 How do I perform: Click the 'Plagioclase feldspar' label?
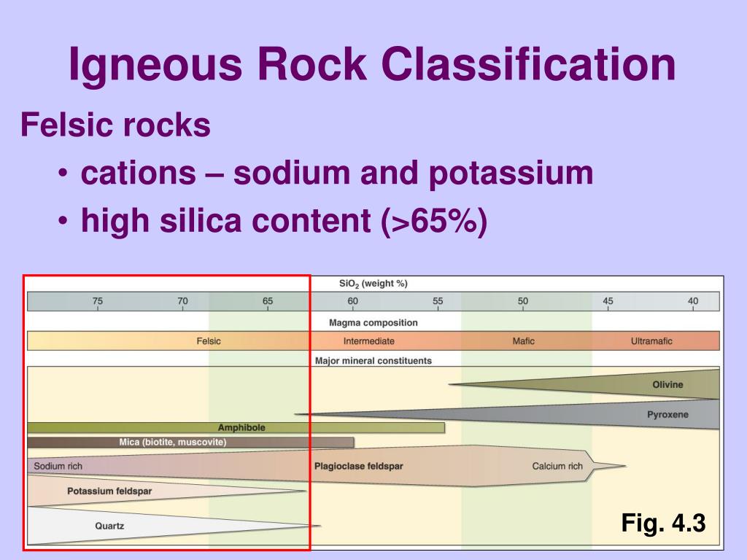click(x=358, y=466)
